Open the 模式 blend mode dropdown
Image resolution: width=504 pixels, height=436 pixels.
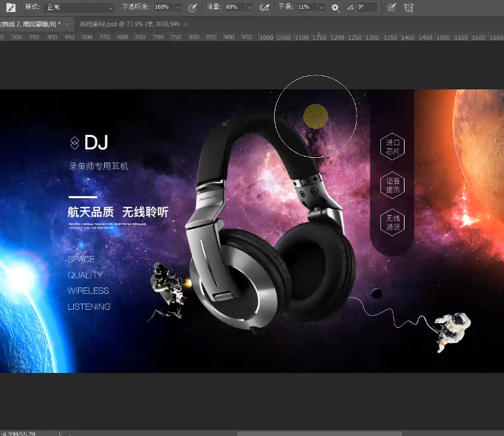[79, 7]
